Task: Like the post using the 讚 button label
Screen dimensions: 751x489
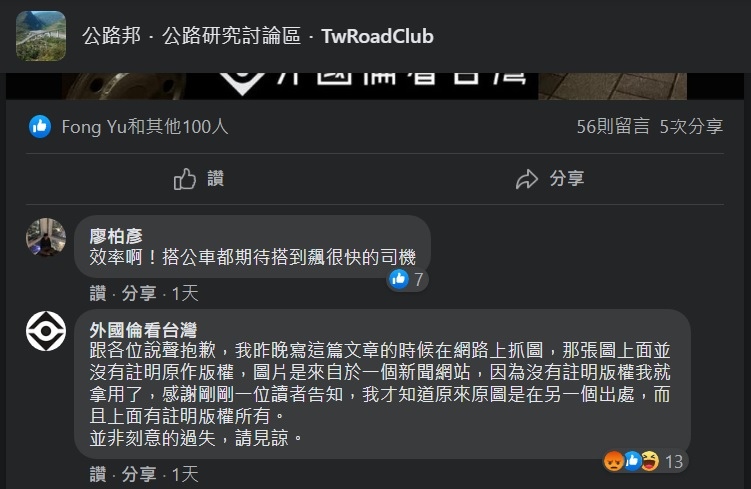Action: pyautogui.click(x=216, y=179)
